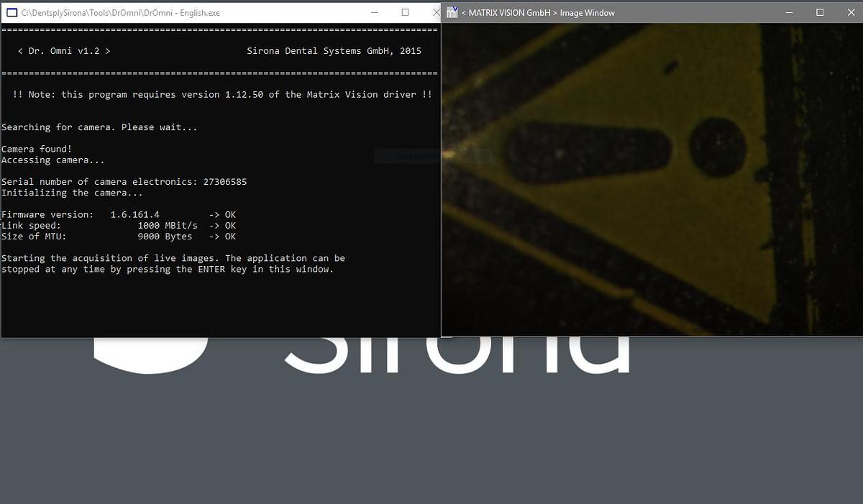Click the camera serial number 27306585
The width and height of the screenshot is (863, 504).
click(x=224, y=182)
